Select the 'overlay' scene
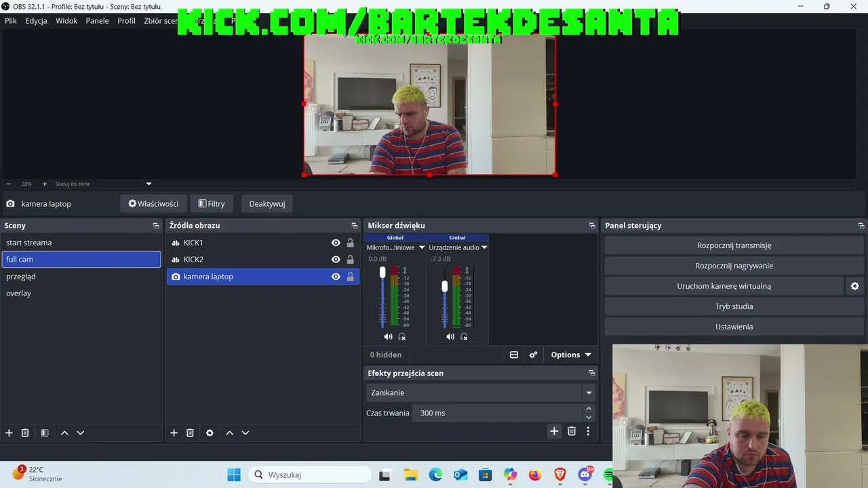The image size is (868, 488). pos(81,293)
